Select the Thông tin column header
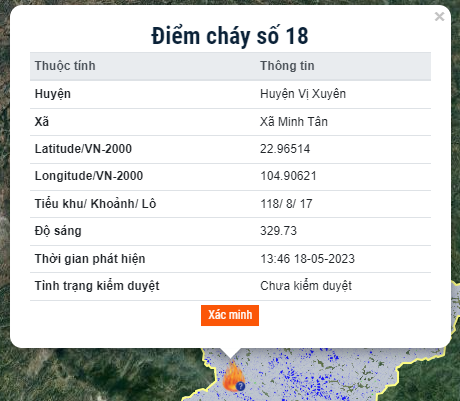The width and height of the screenshot is (460, 401). [287, 66]
